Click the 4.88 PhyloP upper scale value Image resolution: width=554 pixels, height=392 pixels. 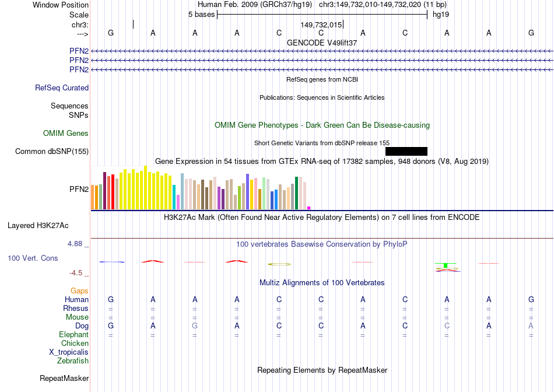pos(75,244)
